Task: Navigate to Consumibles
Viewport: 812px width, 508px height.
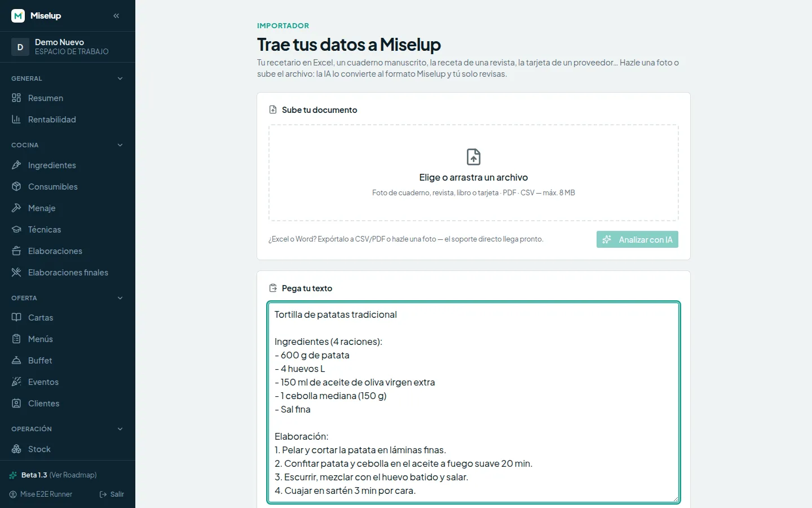Action: point(68,187)
